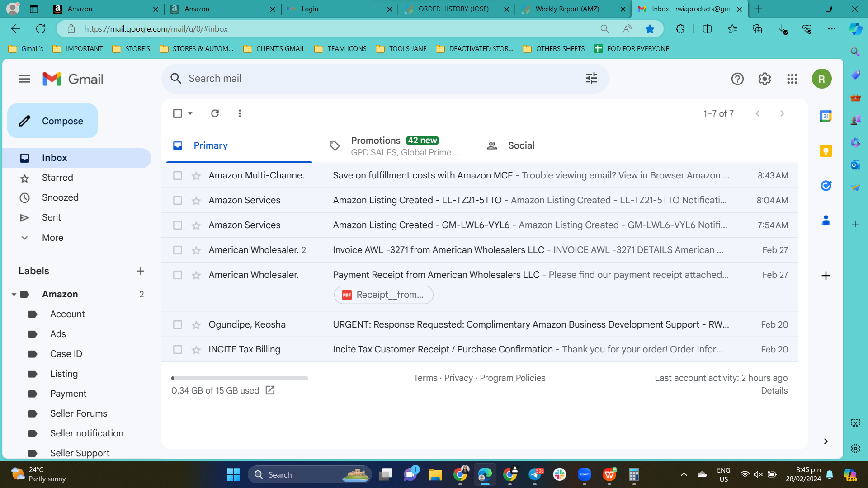This screenshot has height=488, width=868.
Task: Check the select-all emails checkbox
Action: click(178, 113)
